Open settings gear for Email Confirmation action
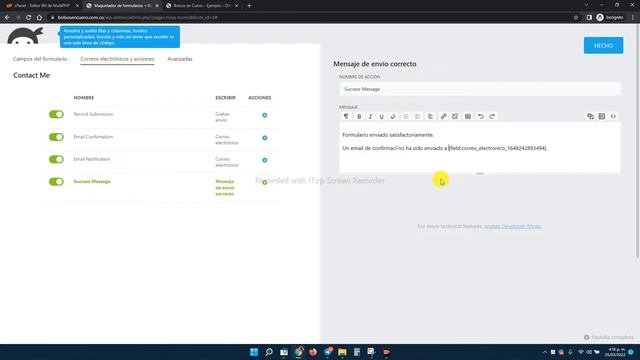 click(x=264, y=138)
